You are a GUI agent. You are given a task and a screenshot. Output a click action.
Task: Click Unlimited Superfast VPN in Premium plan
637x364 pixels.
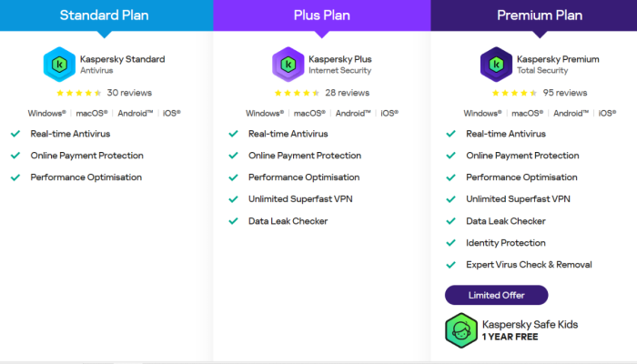click(518, 199)
